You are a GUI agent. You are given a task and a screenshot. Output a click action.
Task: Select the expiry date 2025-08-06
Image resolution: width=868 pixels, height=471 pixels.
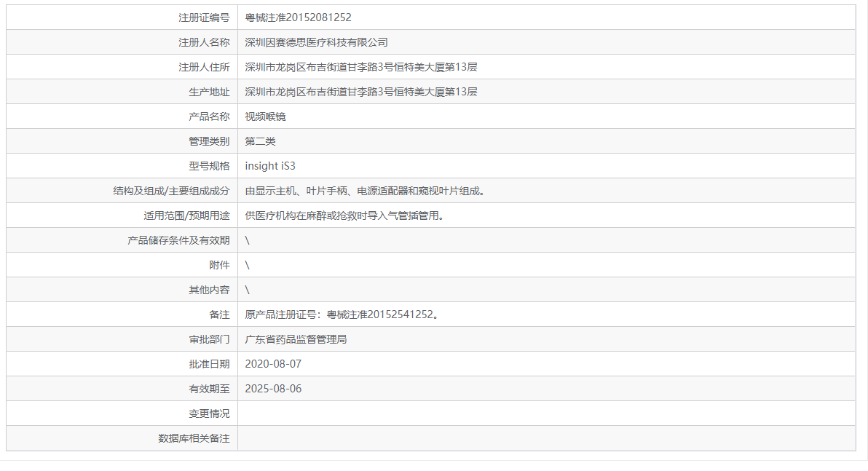[271, 388]
